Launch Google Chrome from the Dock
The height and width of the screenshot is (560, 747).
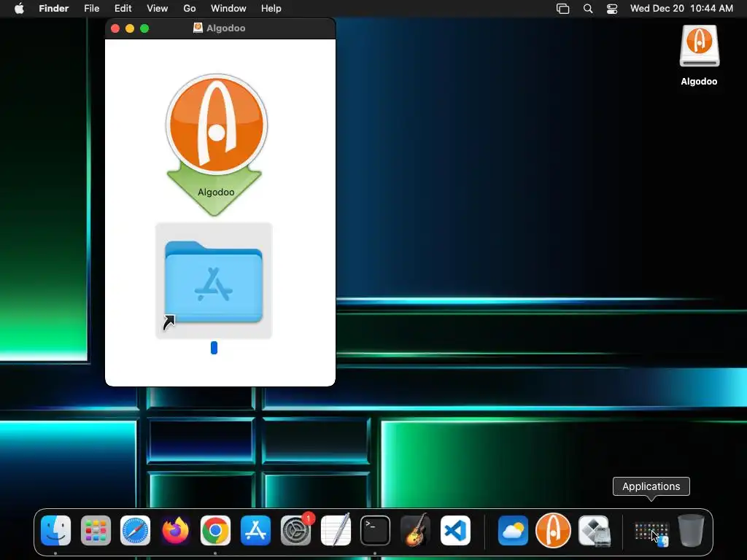[x=215, y=531]
